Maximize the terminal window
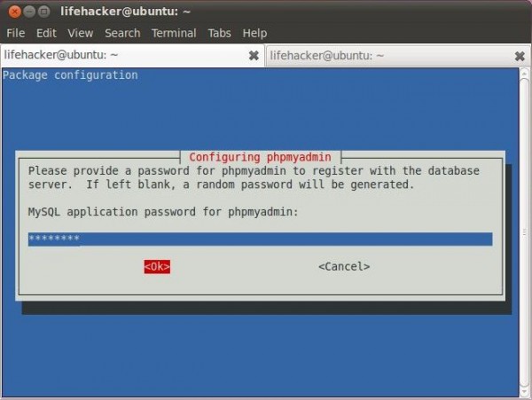Viewport: 532px width, 400px height. point(43,12)
